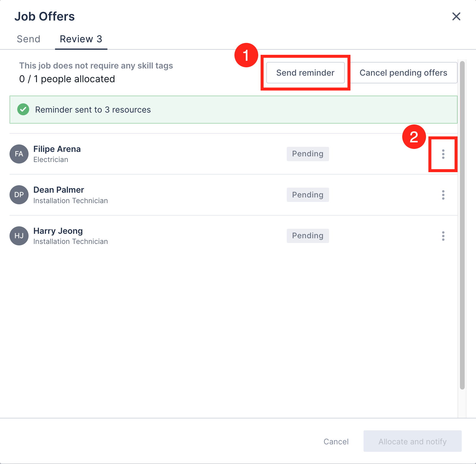
Task: Click Harry Jeong's Pending status badge
Action: click(x=308, y=236)
